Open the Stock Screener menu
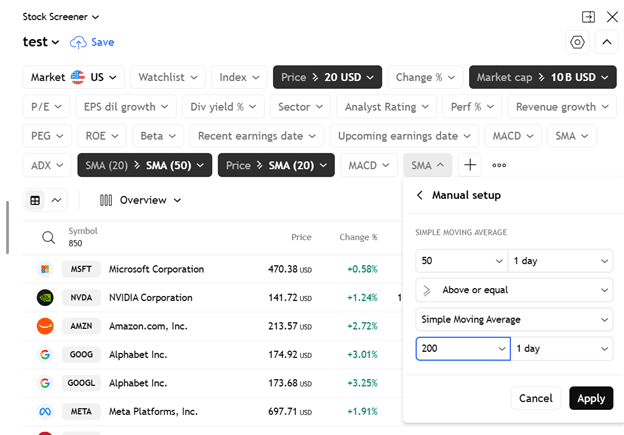 (61, 17)
